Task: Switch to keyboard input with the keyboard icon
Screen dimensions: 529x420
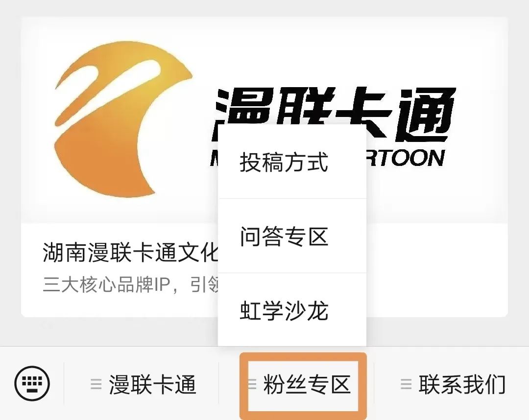Action: click(x=32, y=384)
